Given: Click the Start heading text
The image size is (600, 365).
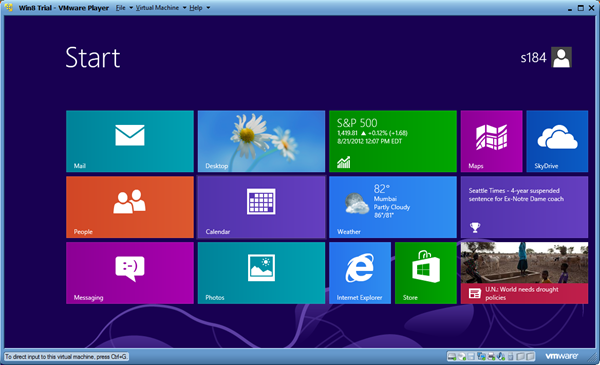Looking at the screenshot, I should point(93,58).
